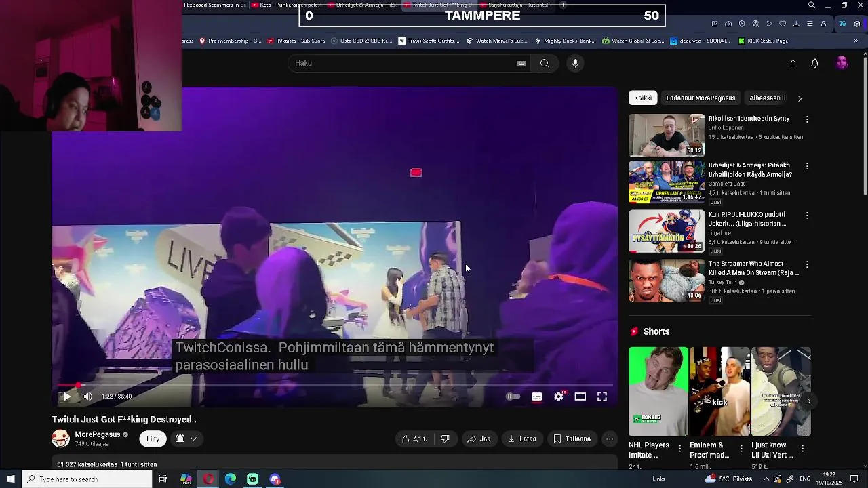The image size is (868, 488).
Task: Switch to theater mode view
Action: 580,396
